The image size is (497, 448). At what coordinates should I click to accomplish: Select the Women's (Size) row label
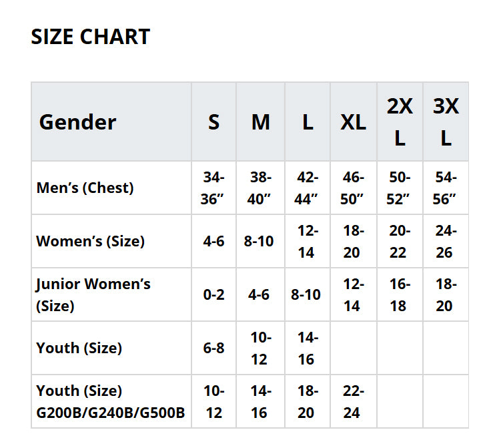pyautogui.click(x=91, y=241)
